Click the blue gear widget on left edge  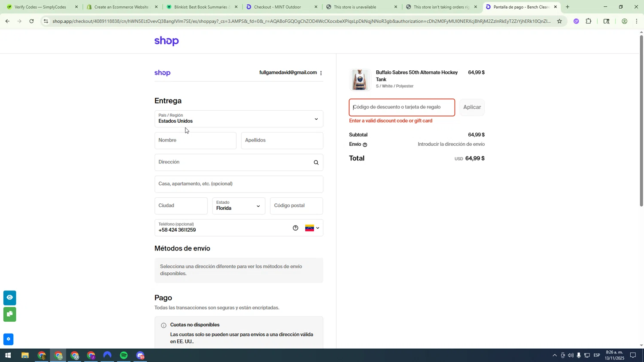(x=8, y=339)
